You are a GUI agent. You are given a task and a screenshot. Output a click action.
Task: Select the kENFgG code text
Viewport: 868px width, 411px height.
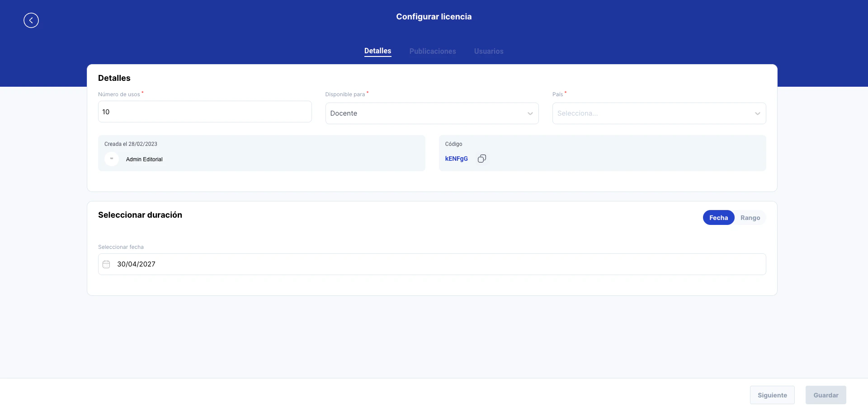456,159
